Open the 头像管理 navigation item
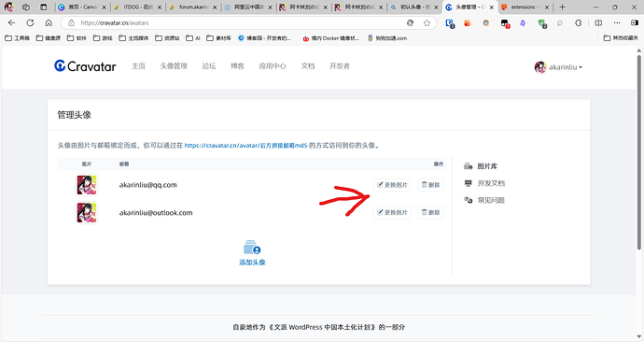 coord(174,66)
